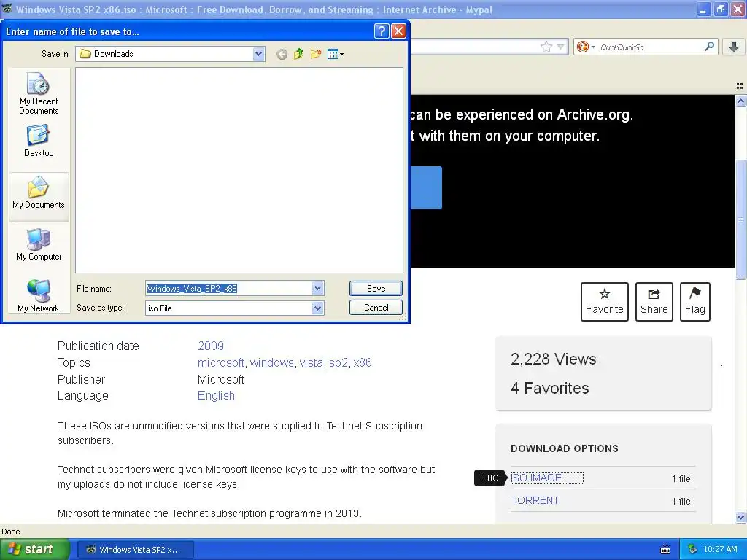Viewport: 747px width, 560px height.
Task: Create a new folder in Downloads
Action: coord(316,54)
